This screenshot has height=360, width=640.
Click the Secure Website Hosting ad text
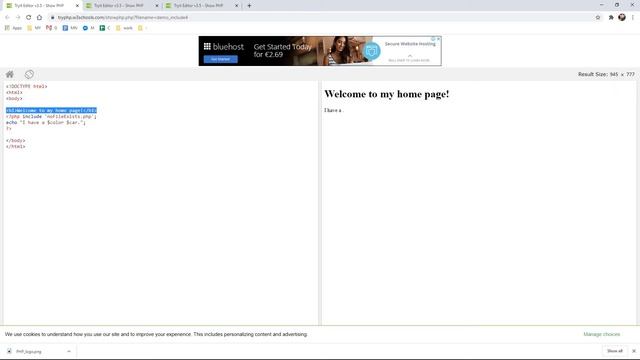click(410, 44)
